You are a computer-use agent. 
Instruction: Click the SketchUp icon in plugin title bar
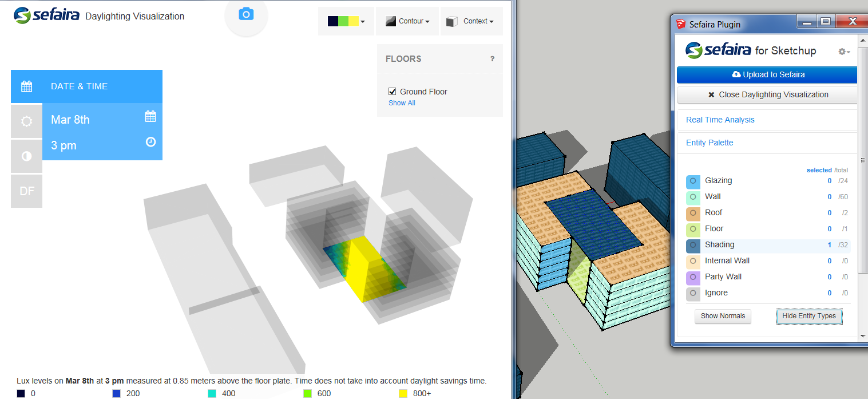[x=681, y=24]
